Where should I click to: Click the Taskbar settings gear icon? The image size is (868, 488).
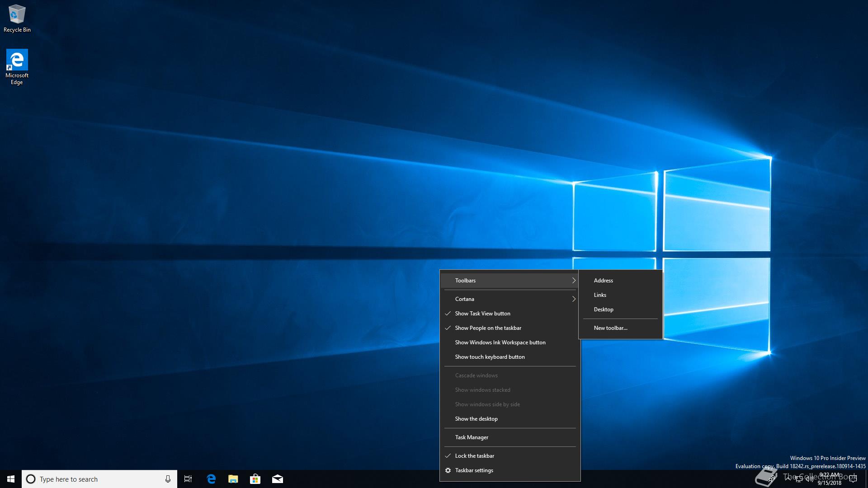[448, 470]
